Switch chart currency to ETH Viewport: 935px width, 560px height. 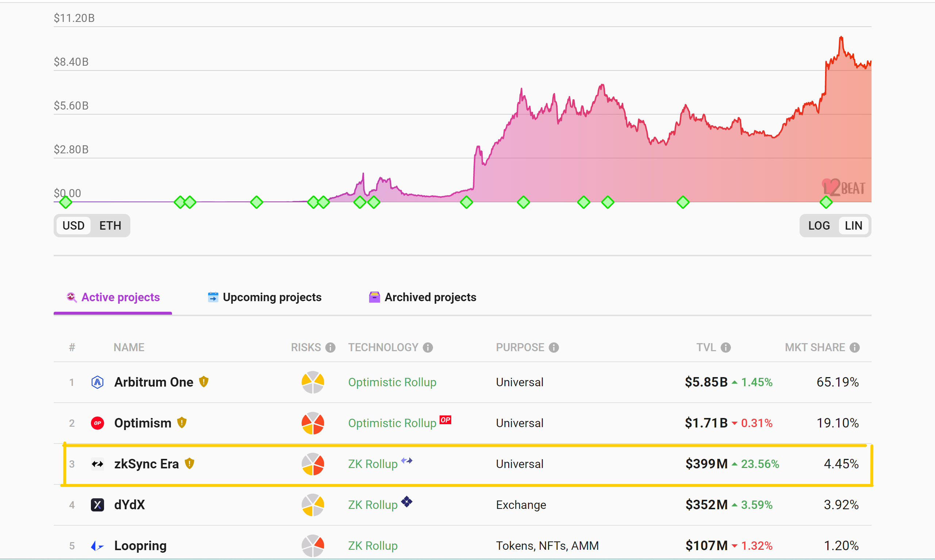coord(110,226)
